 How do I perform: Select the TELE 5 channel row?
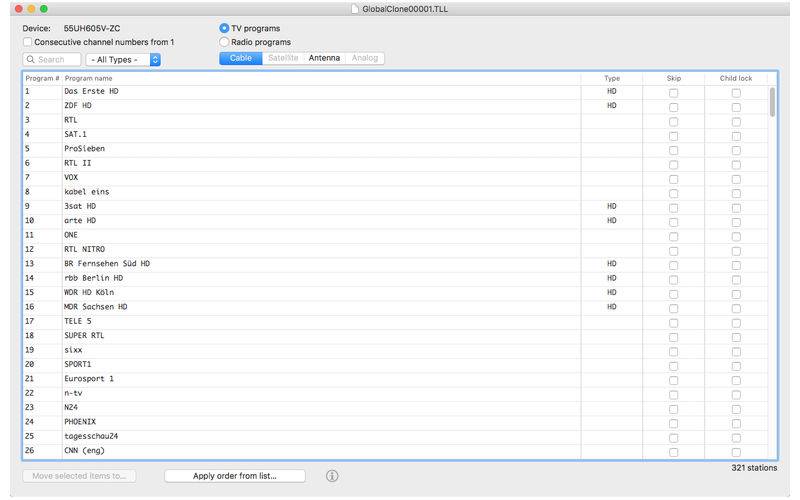(x=395, y=321)
